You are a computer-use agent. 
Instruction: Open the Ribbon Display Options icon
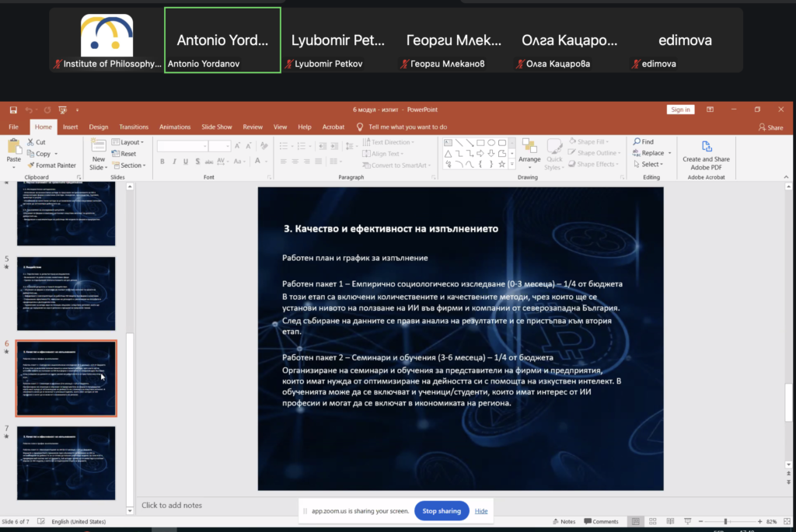click(x=710, y=110)
